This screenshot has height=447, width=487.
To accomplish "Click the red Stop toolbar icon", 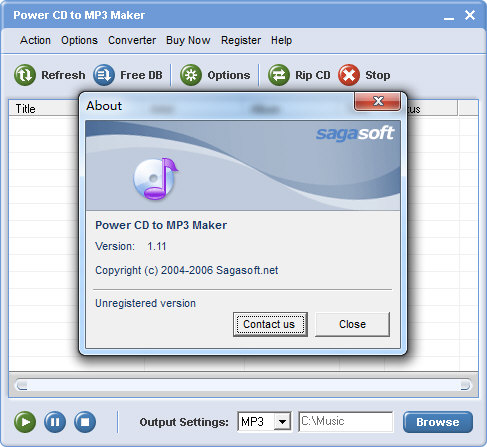I will 349,75.
